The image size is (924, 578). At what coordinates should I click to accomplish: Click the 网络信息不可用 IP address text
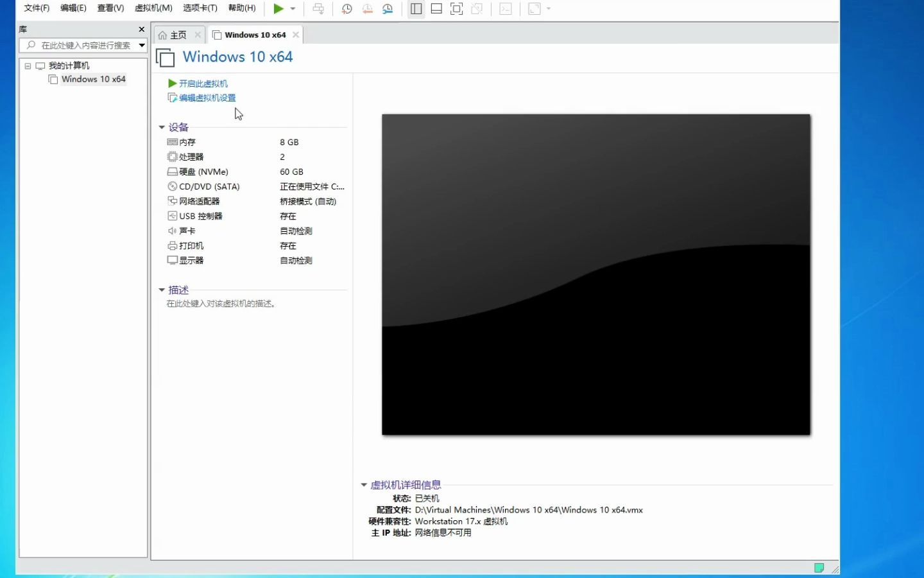[x=443, y=533]
